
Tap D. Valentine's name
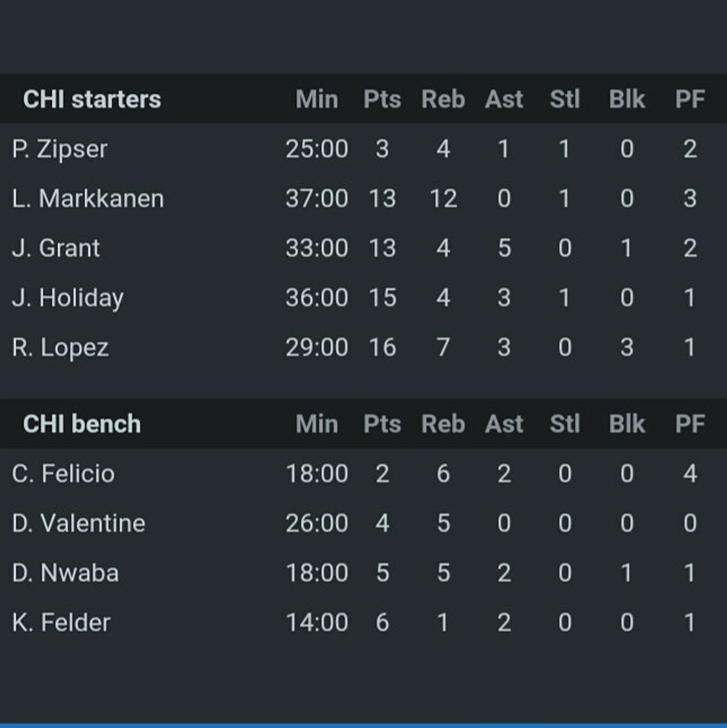coord(79,523)
